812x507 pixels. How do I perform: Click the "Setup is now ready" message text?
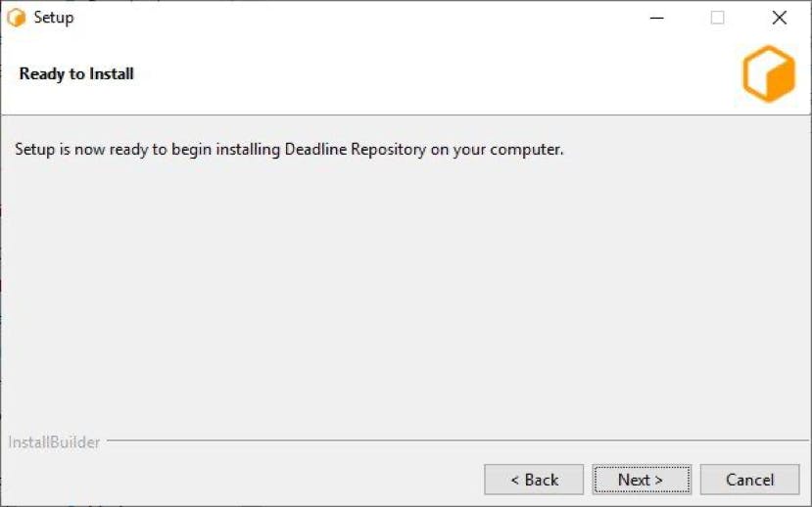click(289, 150)
